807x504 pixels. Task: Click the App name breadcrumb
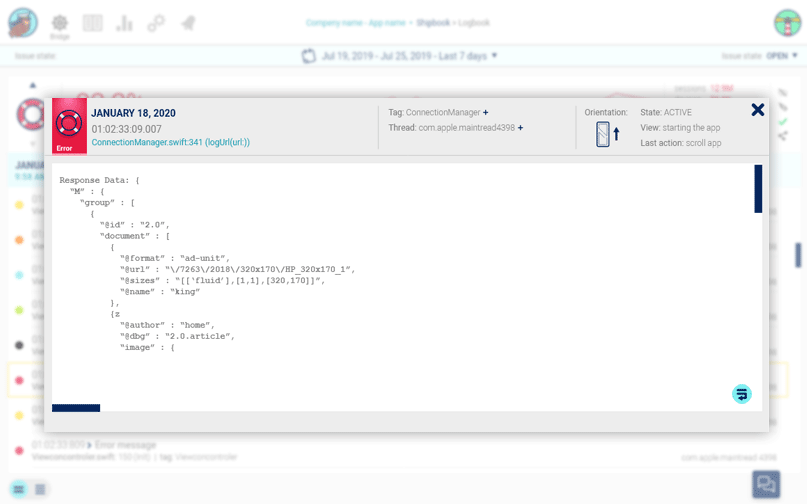tap(387, 23)
